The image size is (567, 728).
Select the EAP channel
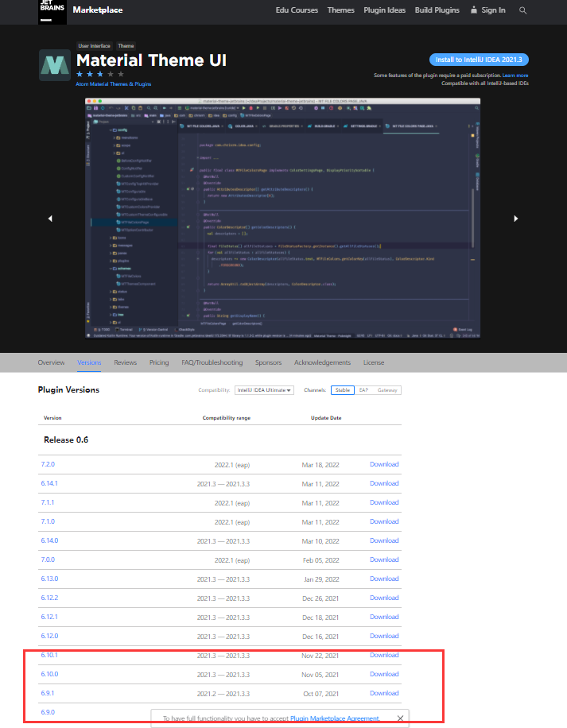tap(363, 390)
